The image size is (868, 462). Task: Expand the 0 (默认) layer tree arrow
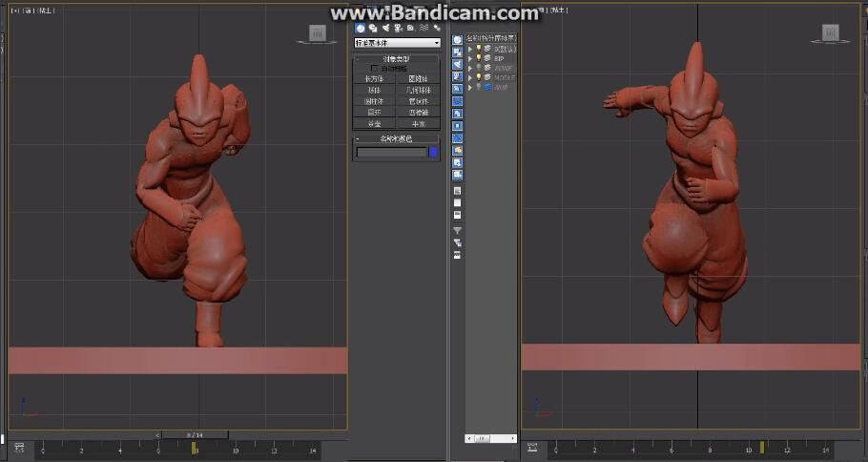point(470,49)
